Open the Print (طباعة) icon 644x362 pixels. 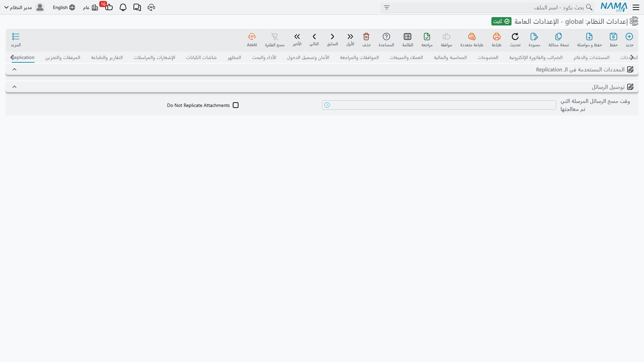496,37
